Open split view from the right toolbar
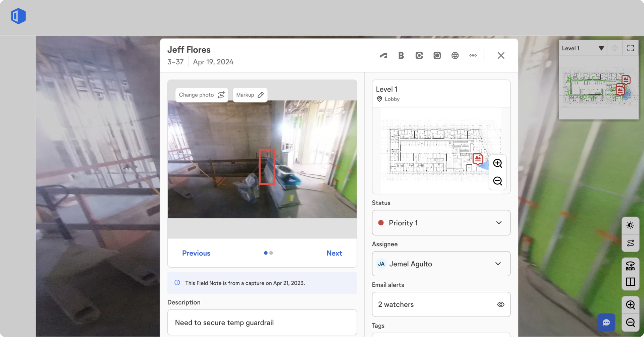644x337 pixels. click(x=630, y=282)
